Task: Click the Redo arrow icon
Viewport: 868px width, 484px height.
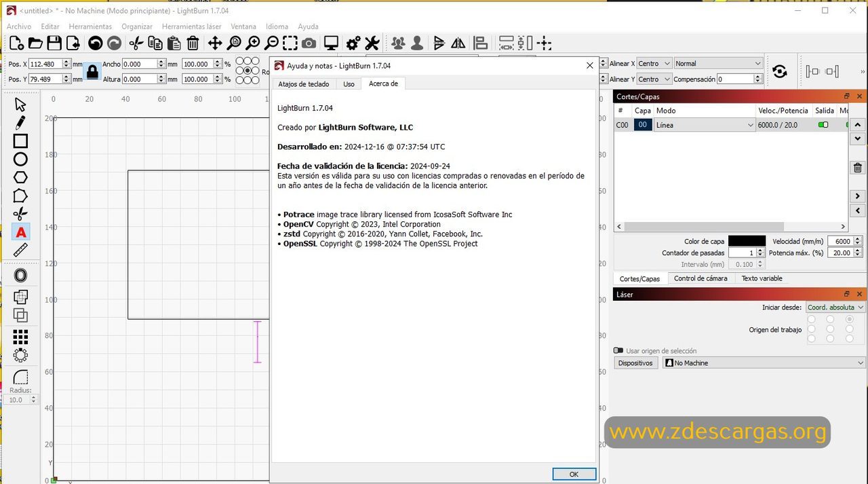Action: 115,43
